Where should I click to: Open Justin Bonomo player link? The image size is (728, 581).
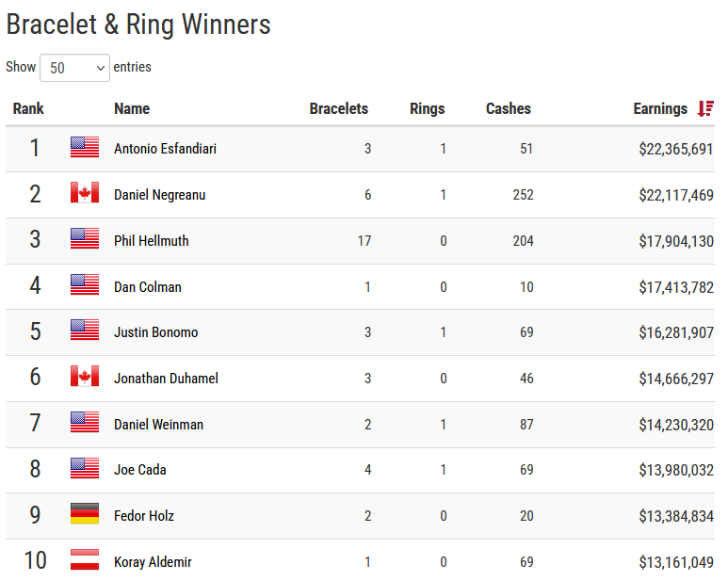(156, 332)
